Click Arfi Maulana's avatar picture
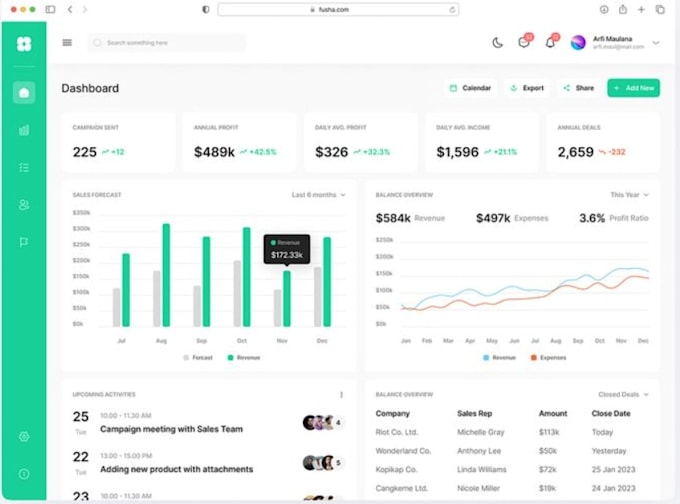 [x=578, y=43]
